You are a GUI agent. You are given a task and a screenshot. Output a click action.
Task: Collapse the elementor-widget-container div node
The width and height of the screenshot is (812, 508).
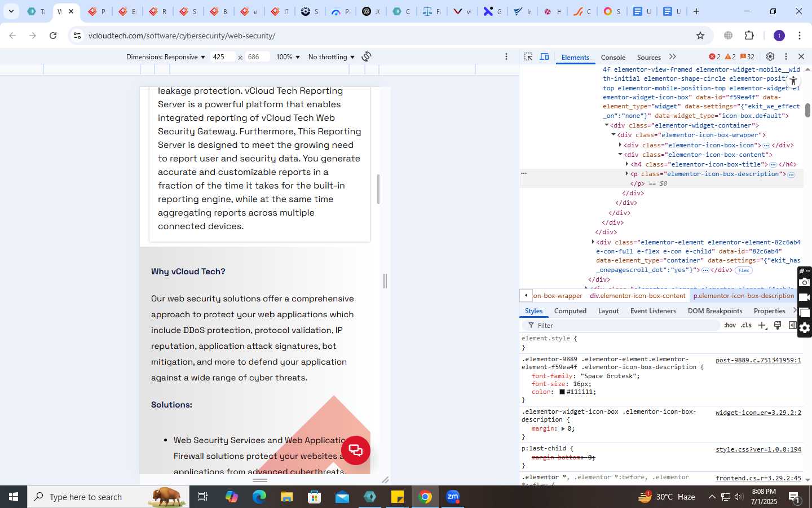(x=607, y=125)
